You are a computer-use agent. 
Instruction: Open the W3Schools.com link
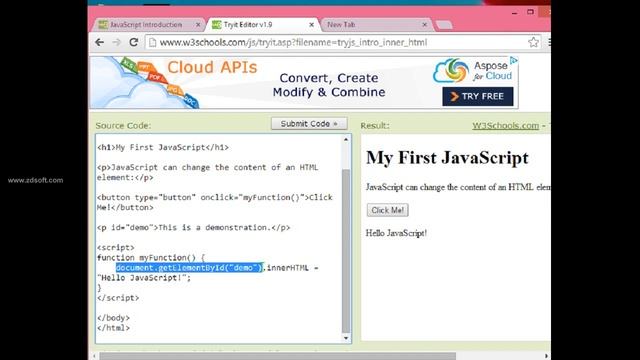click(505, 126)
